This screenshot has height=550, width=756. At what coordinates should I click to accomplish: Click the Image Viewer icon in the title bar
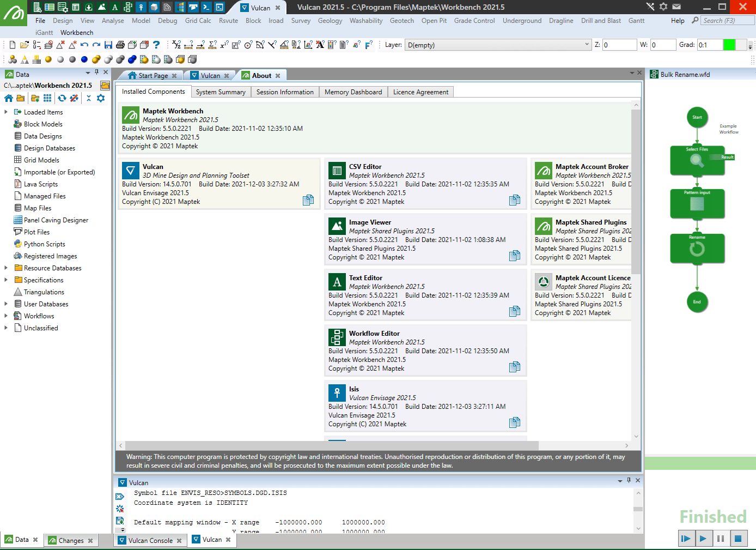(x=102, y=7)
